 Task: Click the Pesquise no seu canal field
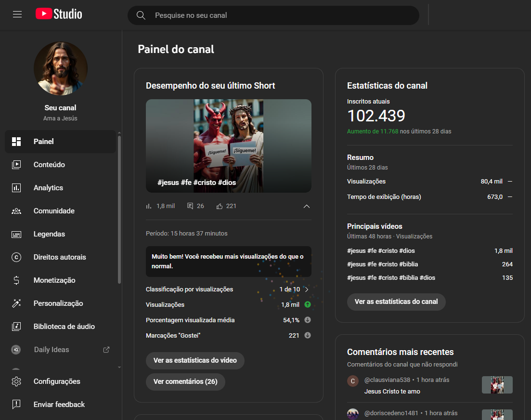(x=273, y=15)
